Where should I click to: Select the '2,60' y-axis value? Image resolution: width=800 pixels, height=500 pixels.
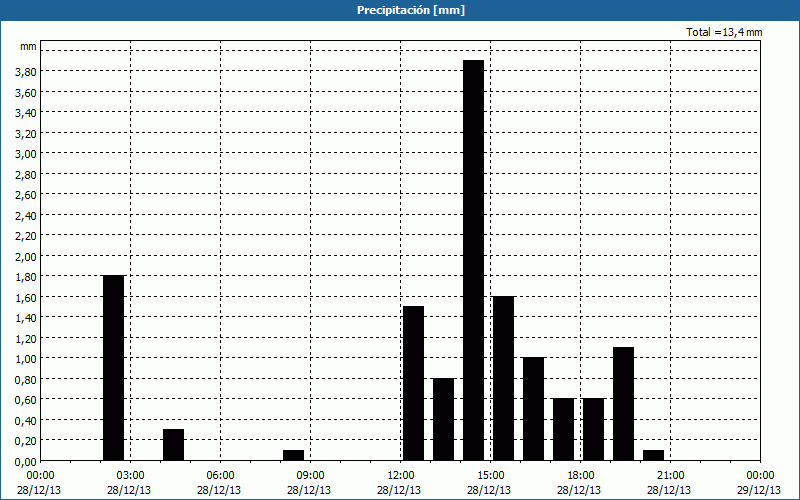tap(26, 195)
